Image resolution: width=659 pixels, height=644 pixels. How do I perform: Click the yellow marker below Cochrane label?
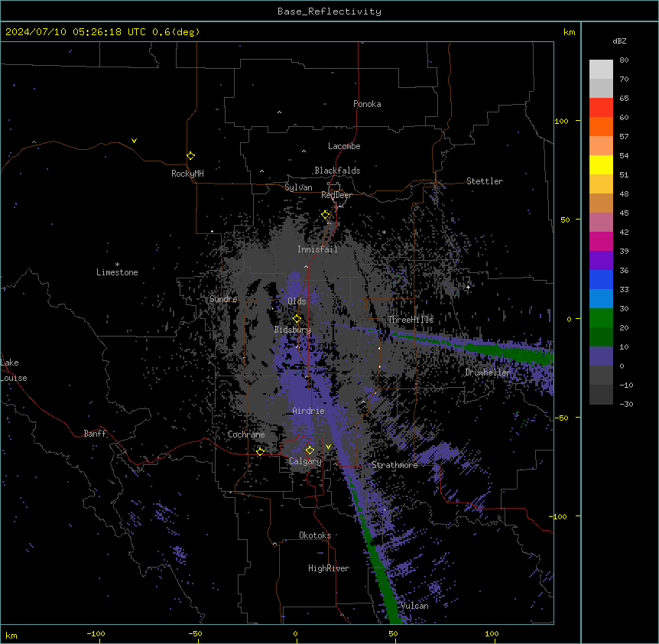pyautogui.click(x=260, y=452)
